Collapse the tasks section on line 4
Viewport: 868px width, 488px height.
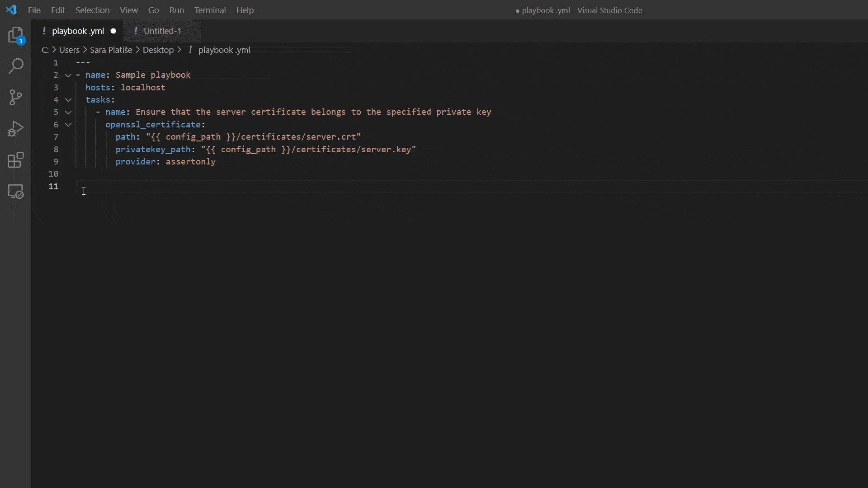(68, 100)
